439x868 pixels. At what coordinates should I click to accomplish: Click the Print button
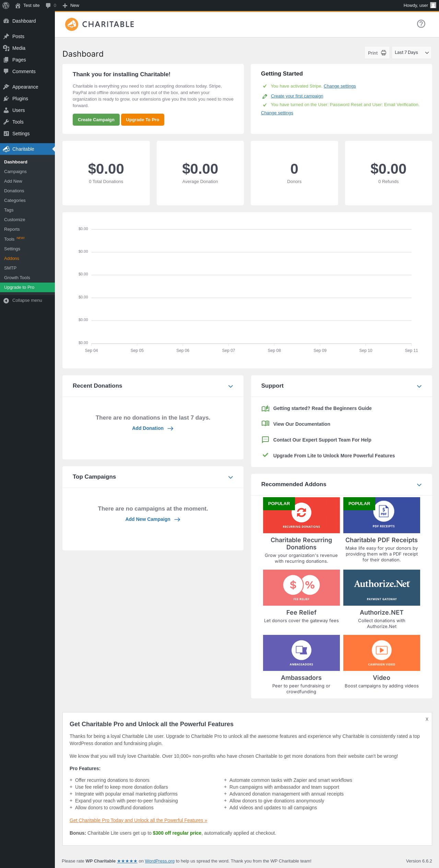coord(377,53)
